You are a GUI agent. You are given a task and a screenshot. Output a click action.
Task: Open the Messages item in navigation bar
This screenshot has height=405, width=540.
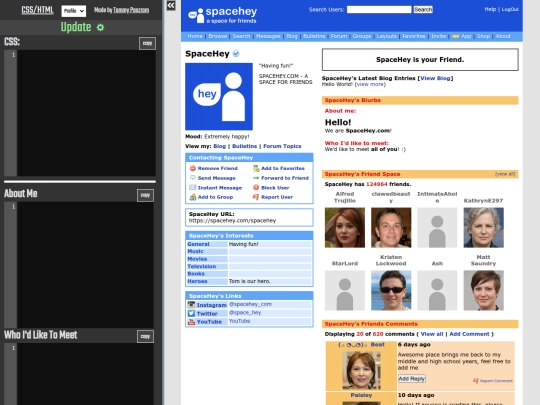(x=268, y=36)
